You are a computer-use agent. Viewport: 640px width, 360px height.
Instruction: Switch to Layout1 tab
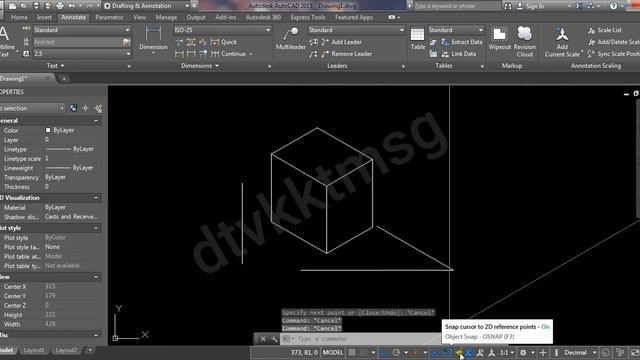(33, 350)
